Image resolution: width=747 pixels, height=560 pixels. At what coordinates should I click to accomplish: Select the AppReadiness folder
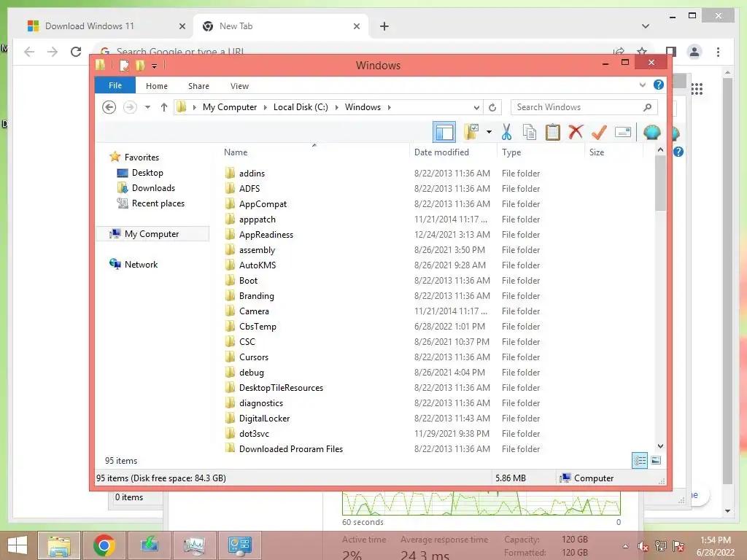pyautogui.click(x=266, y=235)
